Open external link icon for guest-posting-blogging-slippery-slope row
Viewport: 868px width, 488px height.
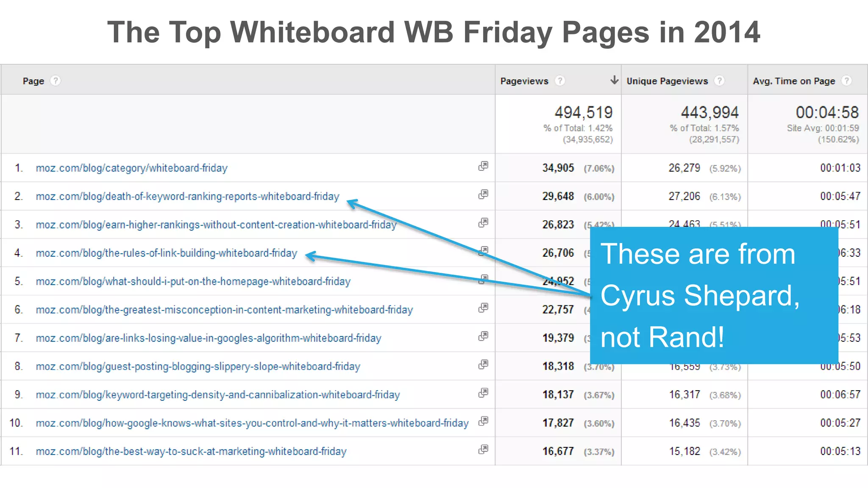click(483, 364)
